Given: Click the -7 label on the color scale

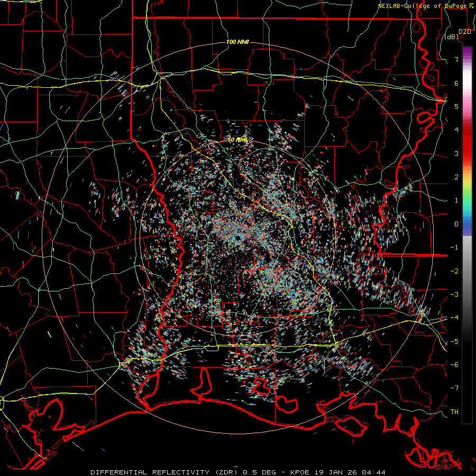Looking at the screenshot, I should pyautogui.click(x=454, y=388).
